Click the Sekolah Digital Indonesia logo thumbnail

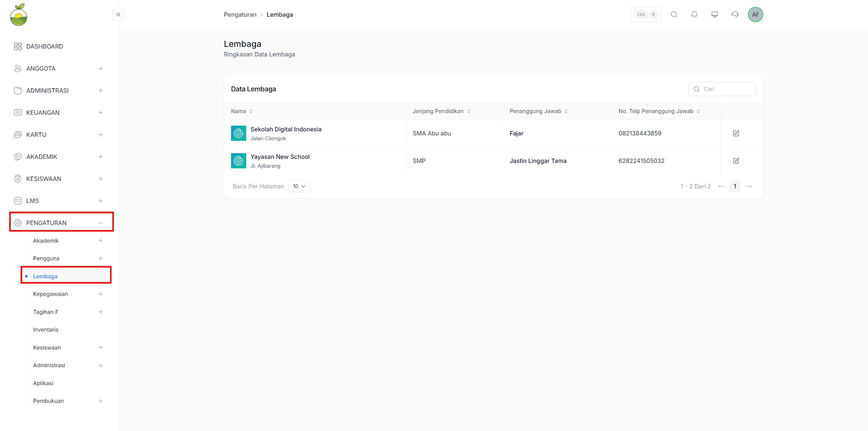coord(238,133)
